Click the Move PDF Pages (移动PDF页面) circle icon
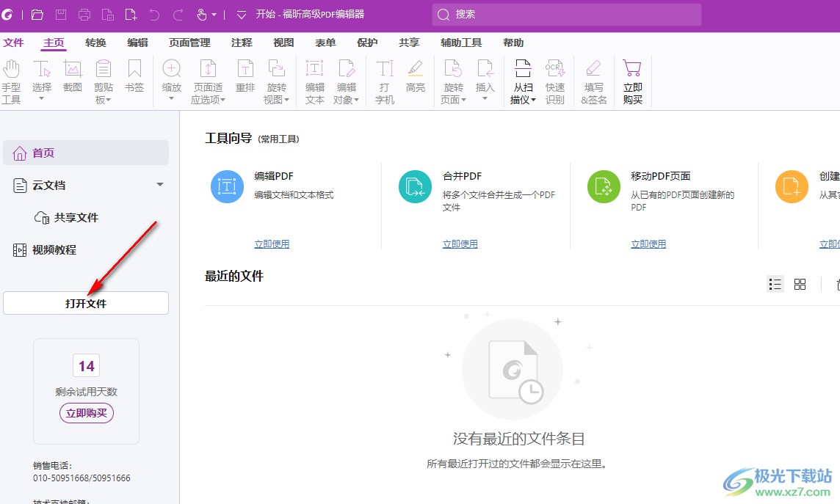The image size is (840, 504). click(x=604, y=187)
